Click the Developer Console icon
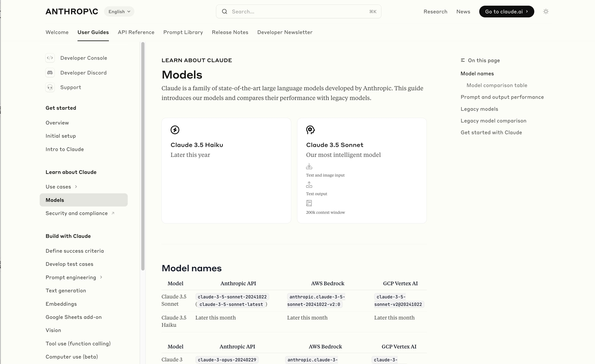The height and width of the screenshot is (364, 595). [50, 58]
